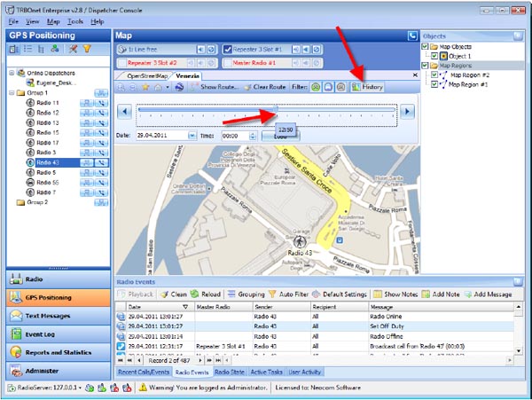
Task: Open the Administer section
Action: pos(59,371)
